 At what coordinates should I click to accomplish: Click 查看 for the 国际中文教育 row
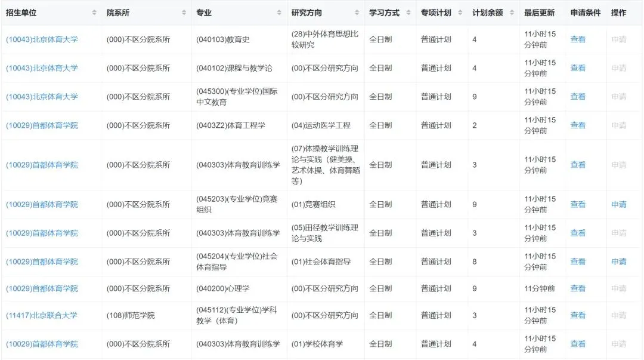[x=578, y=97]
